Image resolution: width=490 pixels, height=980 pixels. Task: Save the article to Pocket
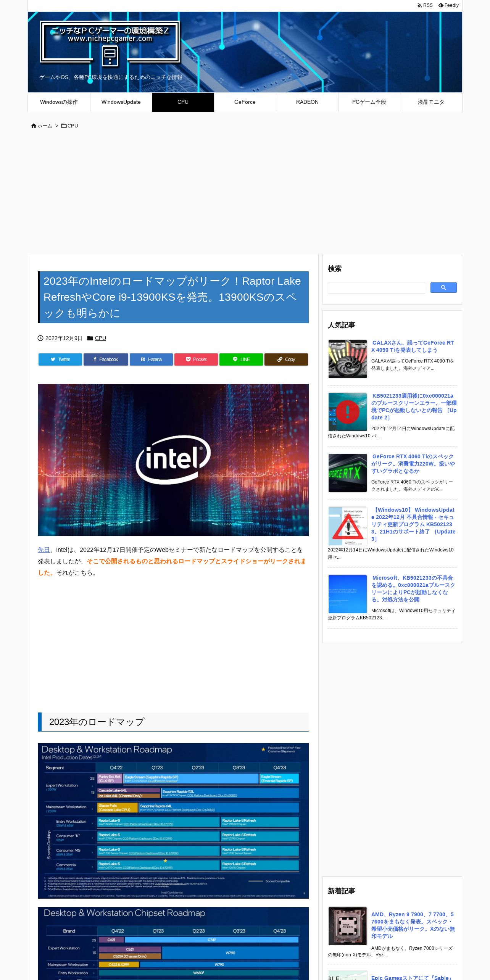[x=196, y=359]
